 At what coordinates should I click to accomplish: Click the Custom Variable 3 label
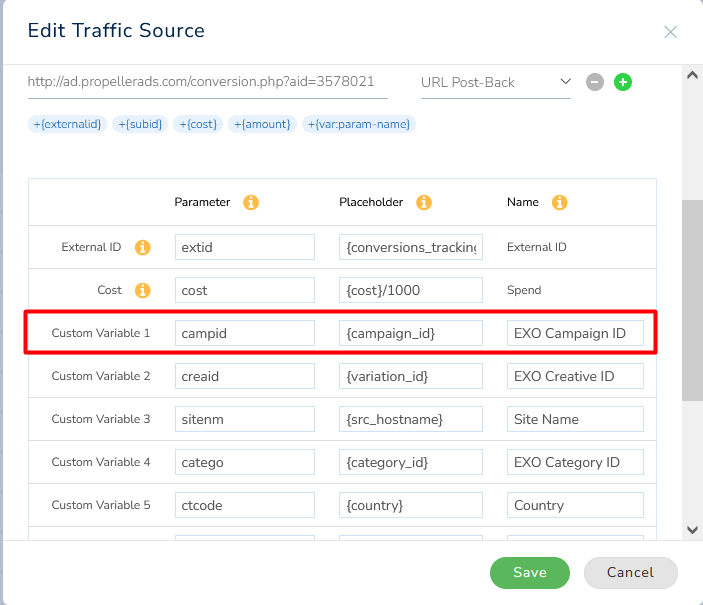(x=101, y=419)
